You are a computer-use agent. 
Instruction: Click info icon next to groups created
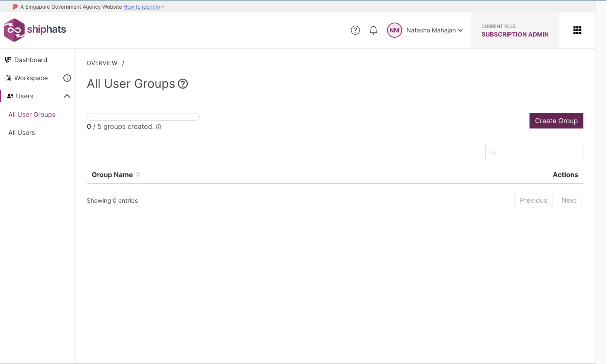click(159, 127)
